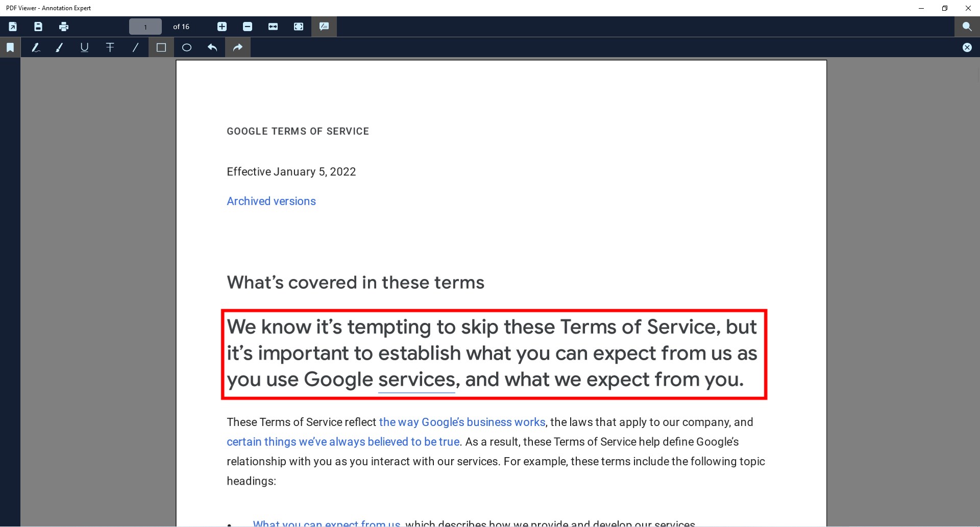Select the highlighter brush tool

pos(59,47)
